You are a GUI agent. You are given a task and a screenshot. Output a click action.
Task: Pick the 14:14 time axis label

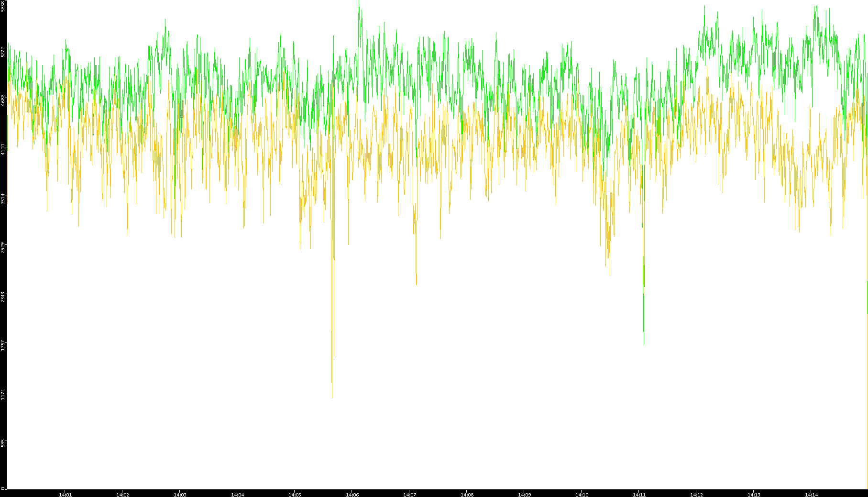(x=811, y=494)
